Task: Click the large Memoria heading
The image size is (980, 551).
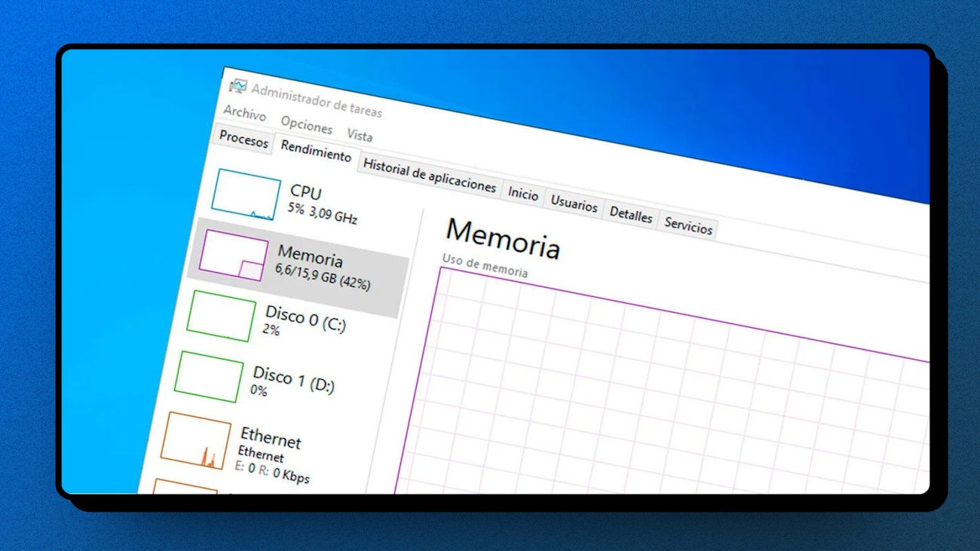Action: (503, 238)
